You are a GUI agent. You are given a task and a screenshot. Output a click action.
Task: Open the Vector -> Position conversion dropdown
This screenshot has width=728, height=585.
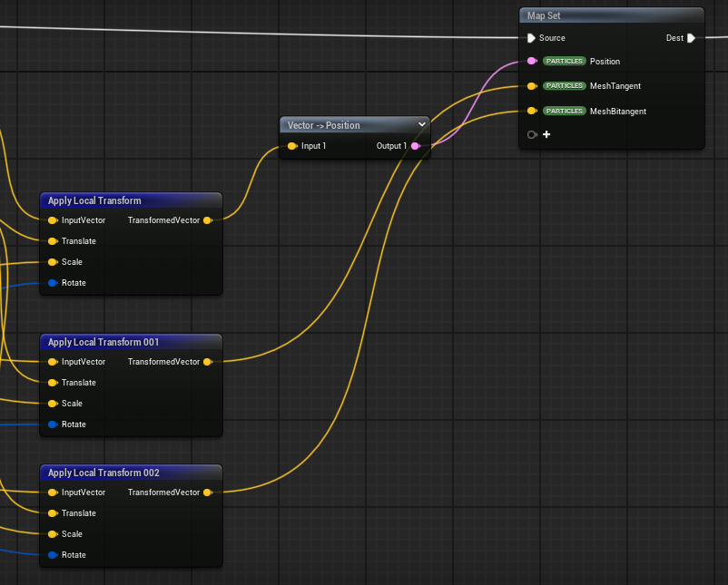pyautogui.click(x=422, y=125)
